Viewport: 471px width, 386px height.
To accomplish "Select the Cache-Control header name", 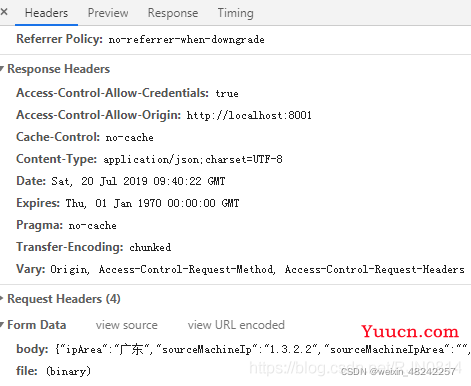I will point(58,137).
